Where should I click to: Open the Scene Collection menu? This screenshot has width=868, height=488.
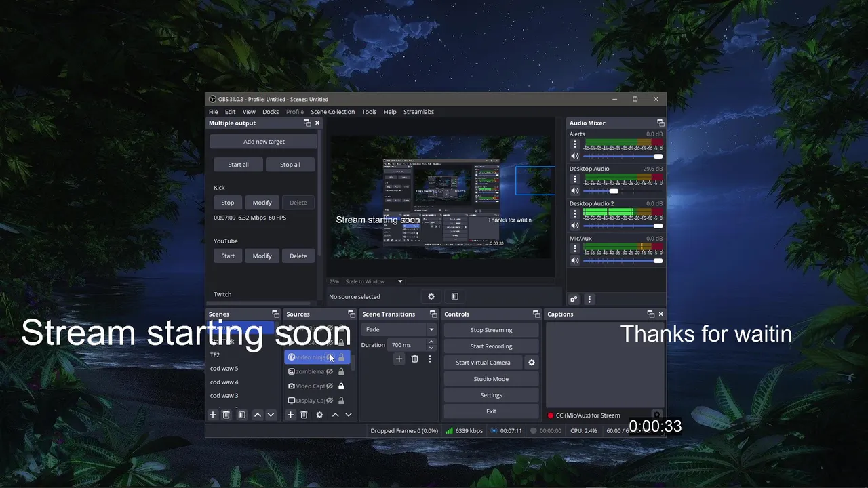(x=332, y=112)
